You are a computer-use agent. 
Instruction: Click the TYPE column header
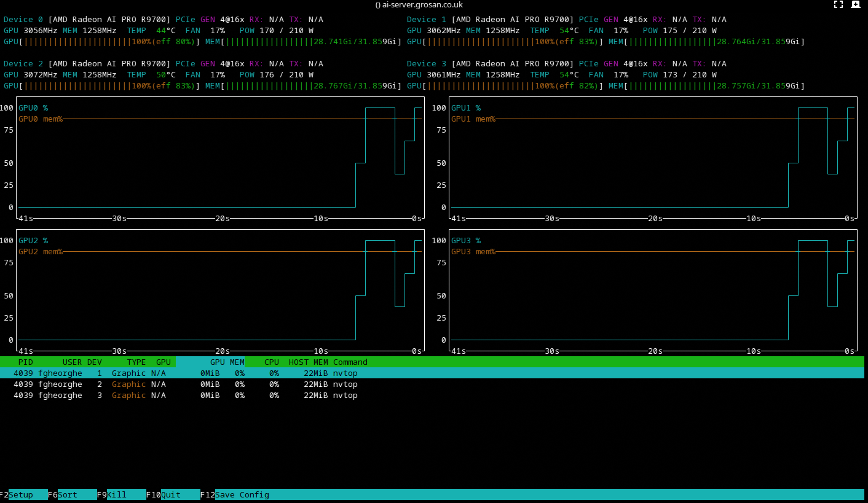pyautogui.click(x=136, y=362)
